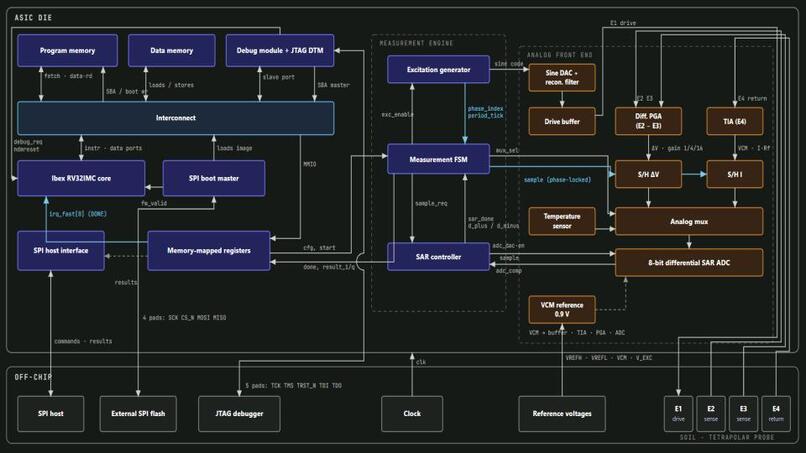Image resolution: width=806 pixels, height=453 pixels.
Task: Click the SPI host interface block
Action: click(61, 250)
